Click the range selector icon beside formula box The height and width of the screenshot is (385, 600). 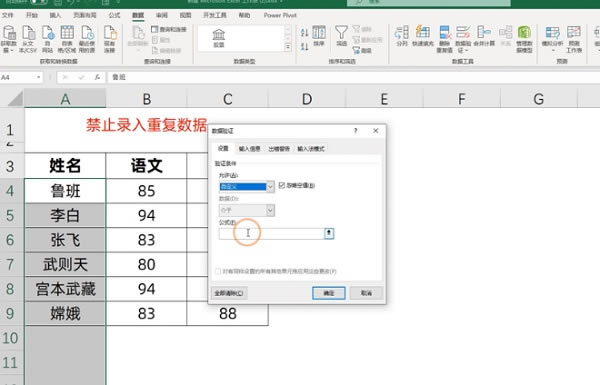coord(329,233)
